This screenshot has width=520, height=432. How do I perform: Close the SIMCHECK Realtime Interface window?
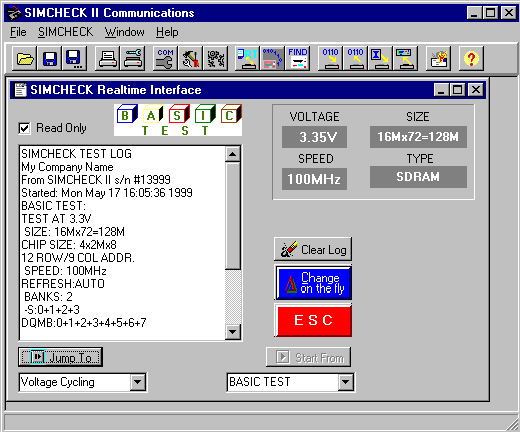476,90
